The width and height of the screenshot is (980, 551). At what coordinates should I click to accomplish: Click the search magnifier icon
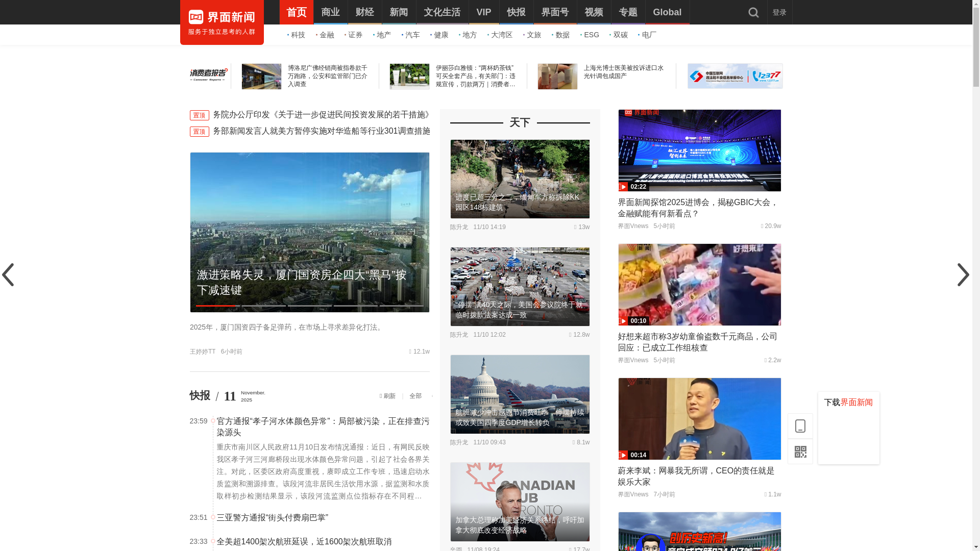pos(753,12)
